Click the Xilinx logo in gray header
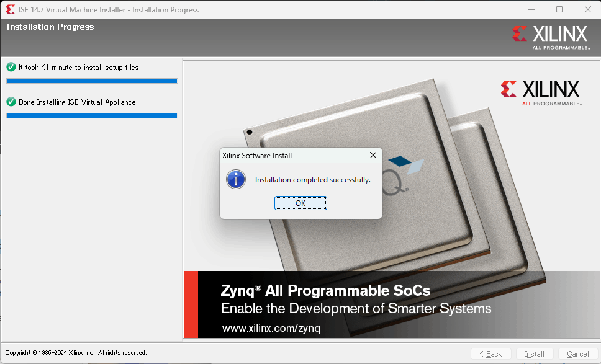The height and width of the screenshot is (364, 601). tap(551, 37)
